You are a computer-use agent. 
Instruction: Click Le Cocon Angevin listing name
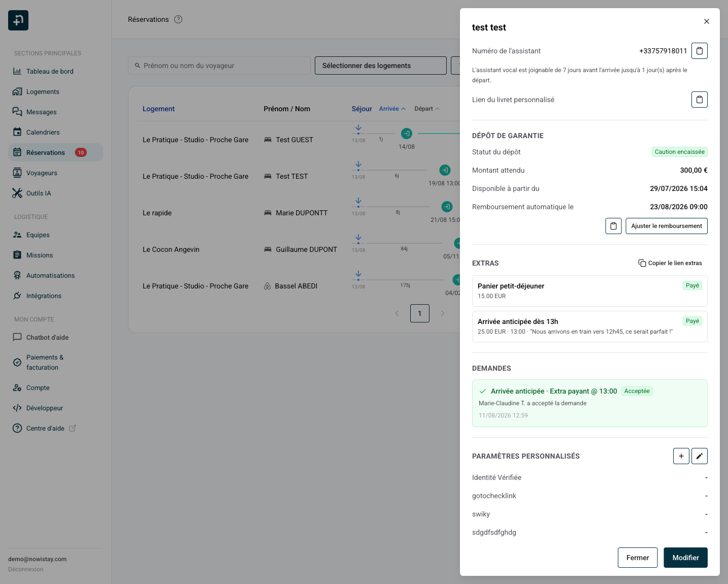tap(171, 249)
